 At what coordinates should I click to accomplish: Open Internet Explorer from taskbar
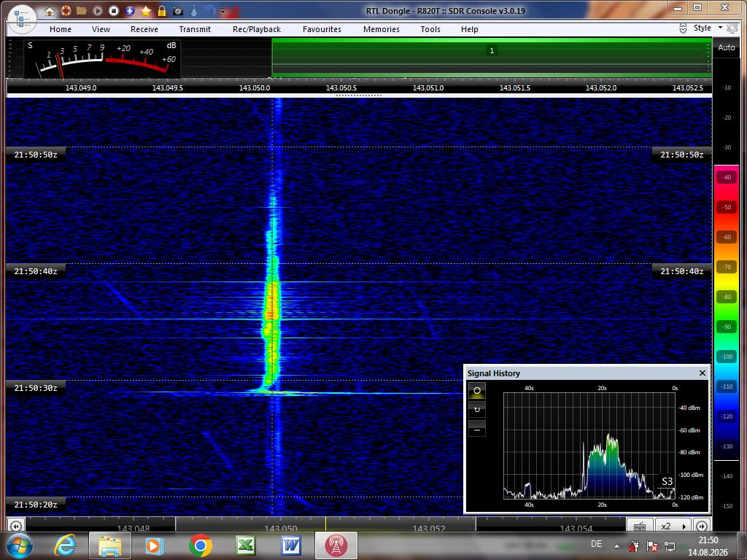point(65,545)
